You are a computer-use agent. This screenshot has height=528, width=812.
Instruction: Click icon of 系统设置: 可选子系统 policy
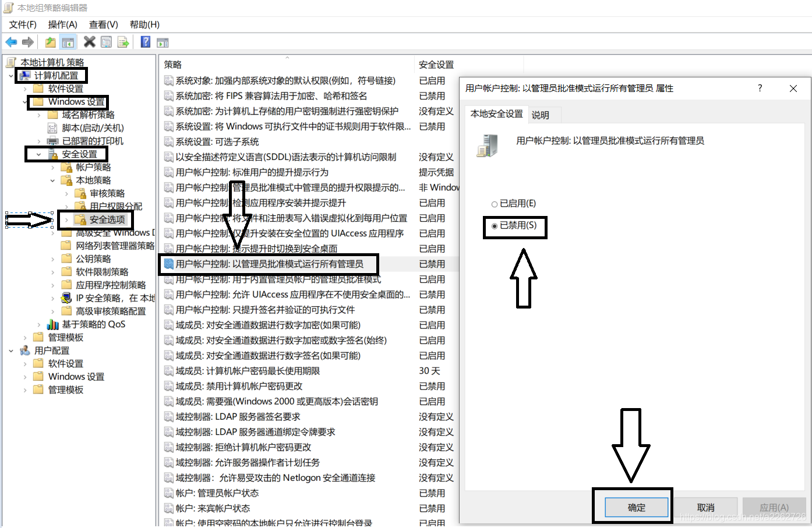[168, 141]
